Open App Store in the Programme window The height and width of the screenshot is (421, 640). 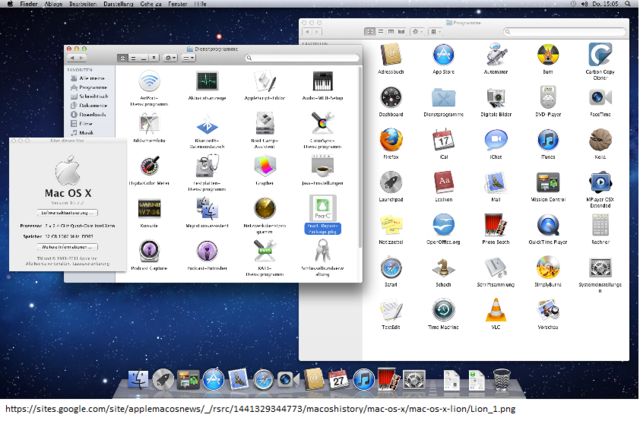point(443,54)
